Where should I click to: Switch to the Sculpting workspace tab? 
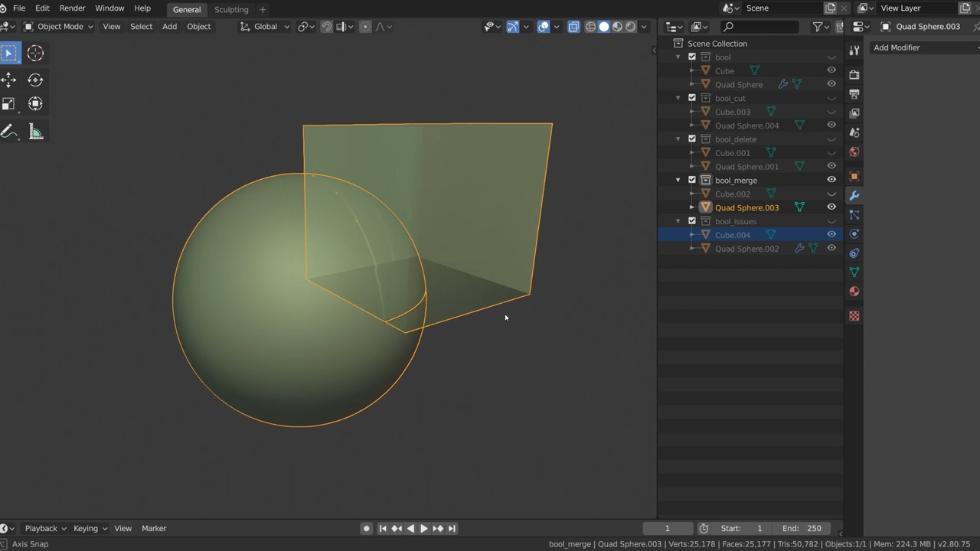(x=231, y=9)
